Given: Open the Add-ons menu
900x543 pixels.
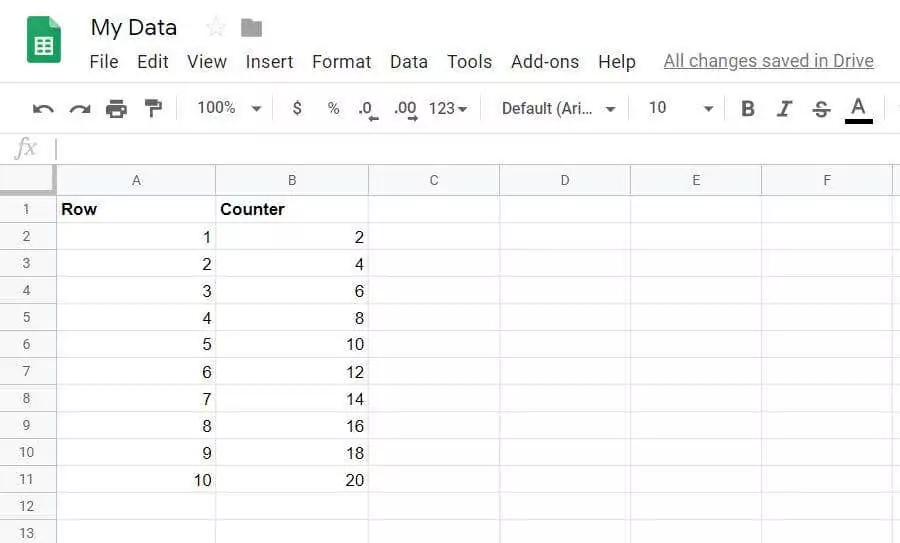Looking at the screenshot, I should pyautogui.click(x=544, y=62).
